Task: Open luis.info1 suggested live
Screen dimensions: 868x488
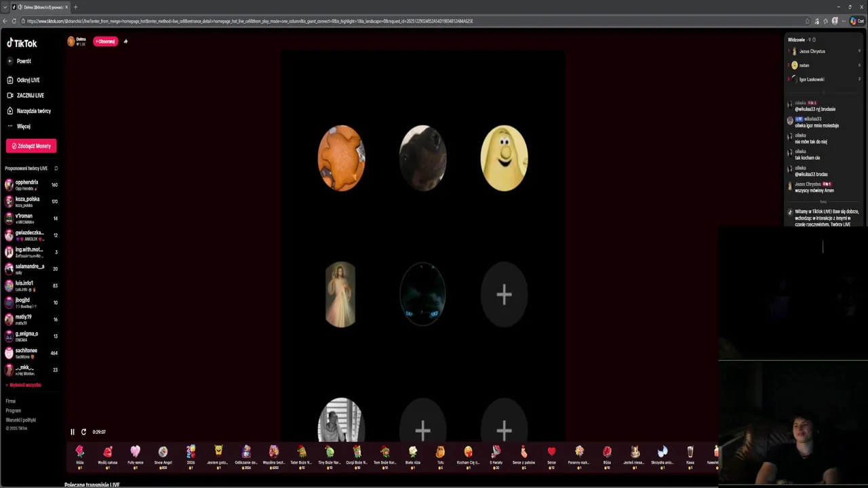Action: tap(31, 285)
